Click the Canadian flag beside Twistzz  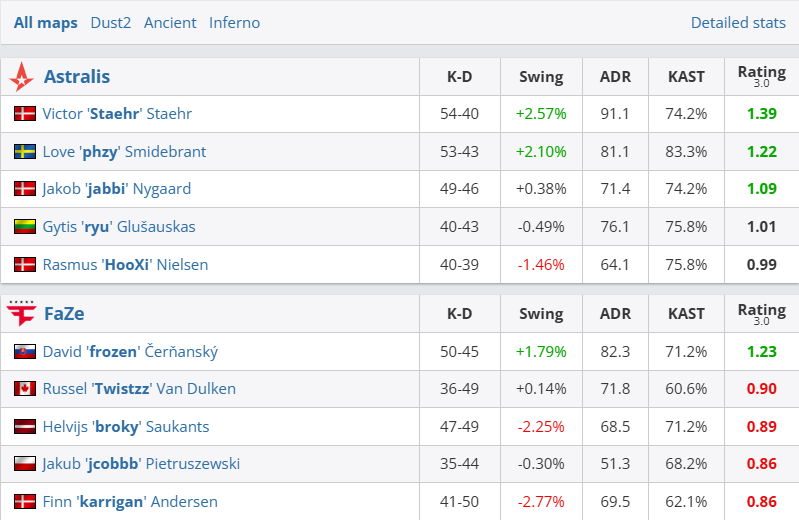click(25, 389)
